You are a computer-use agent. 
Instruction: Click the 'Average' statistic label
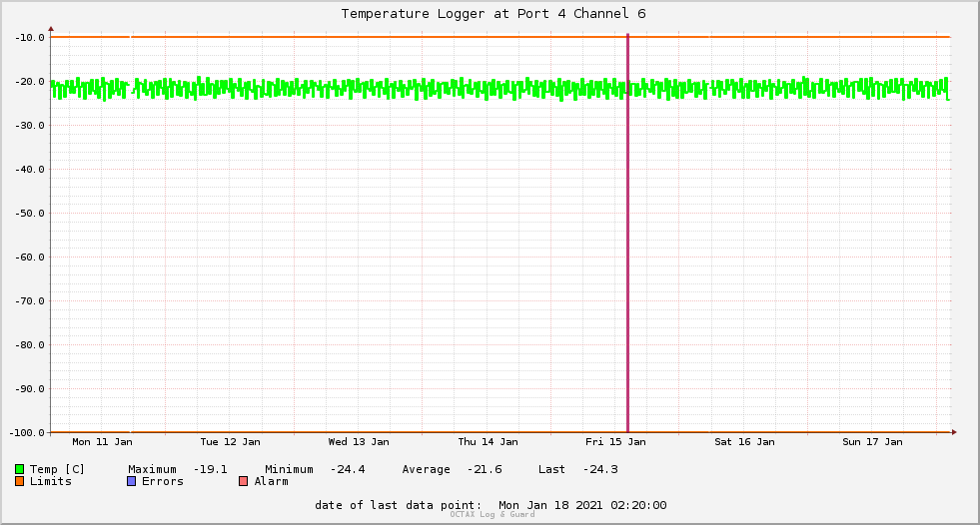point(427,469)
